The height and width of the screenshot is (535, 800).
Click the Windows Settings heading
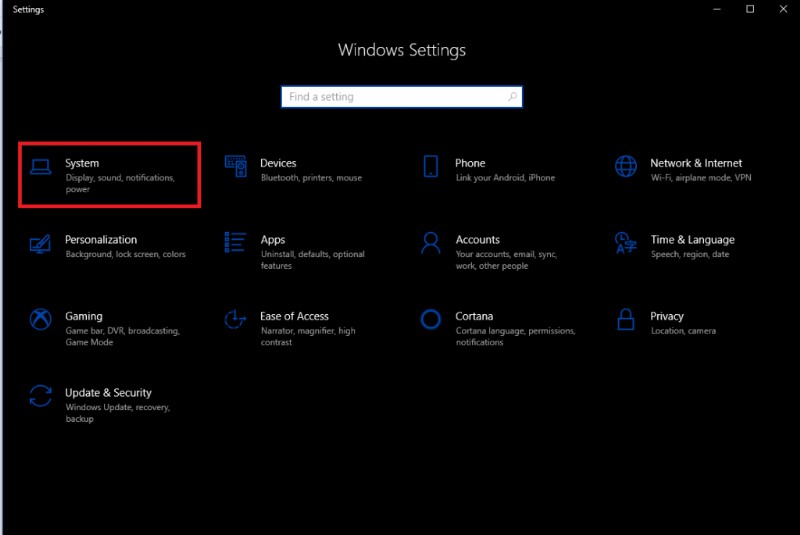coord(402,50)
